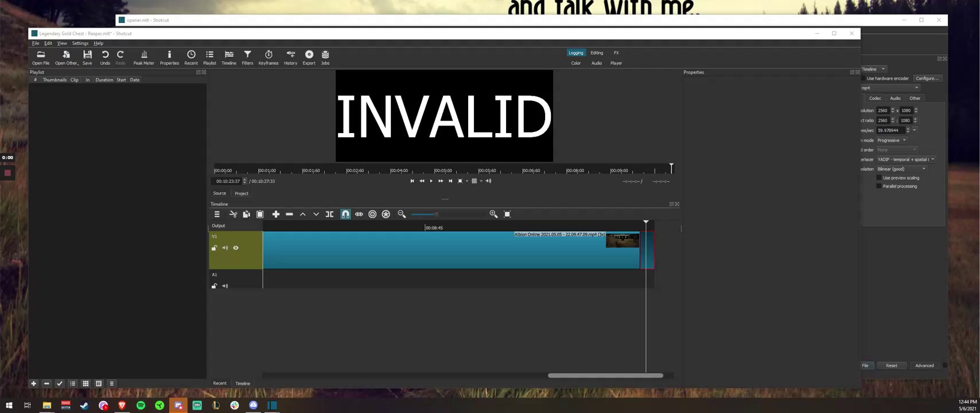Cut the selected clip with the scissors icon
Image resolution: width=980 pixels, height=413 pixels.
coord(233,214)
